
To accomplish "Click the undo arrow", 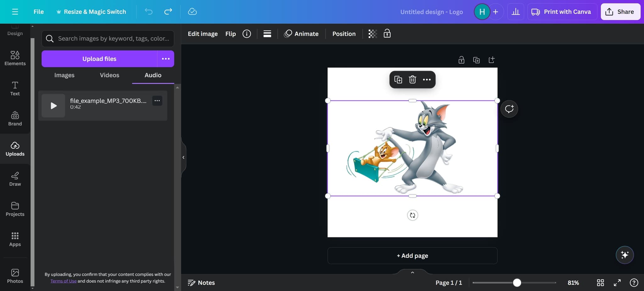I will click(x=148, y=12).
